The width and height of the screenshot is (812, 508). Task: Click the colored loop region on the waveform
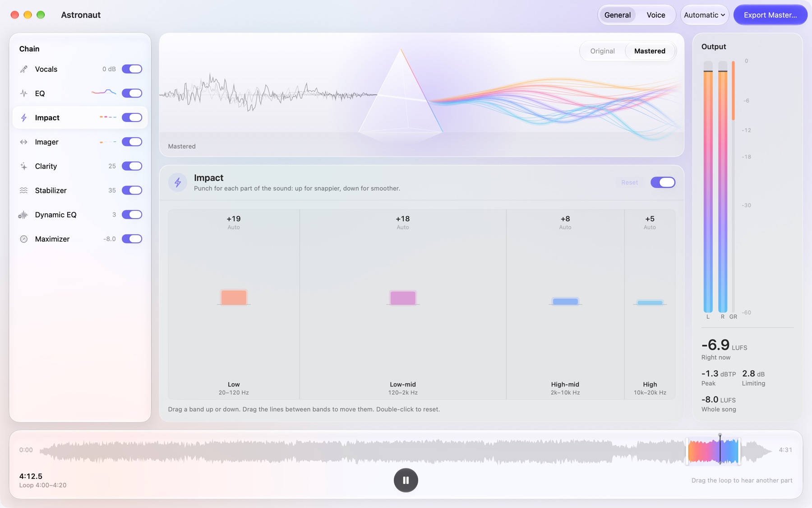tap(713, 451)
